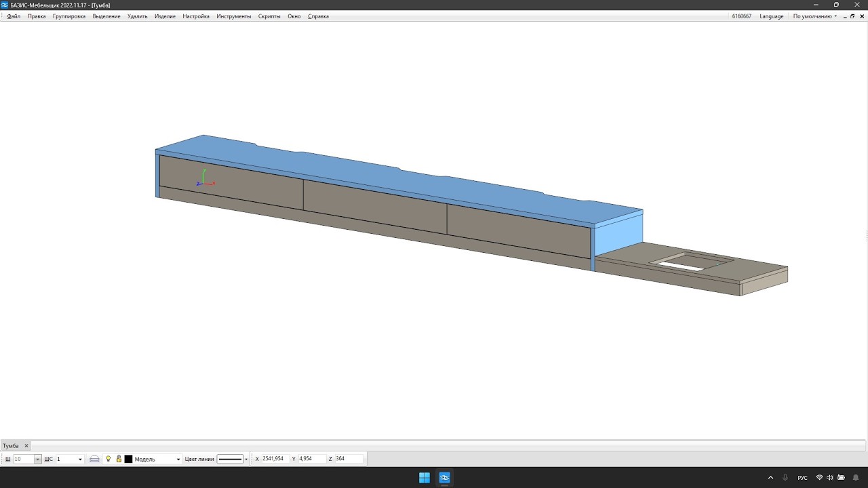Close the Тумба document tab
The width and height of the screenshot is (868, 488).
pos(26,446)
